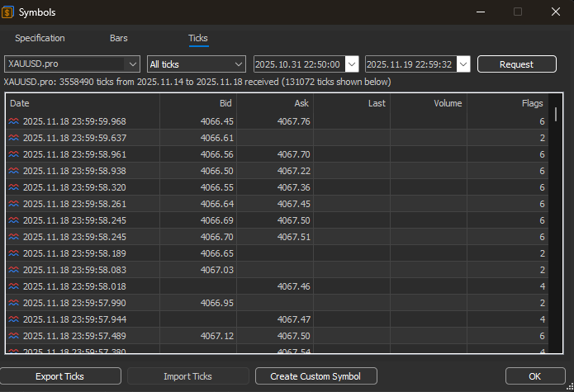This screenshot has width=574, height=392.
Task: Click tick icon of row 23:59:58.018
Action: point(13,286)
